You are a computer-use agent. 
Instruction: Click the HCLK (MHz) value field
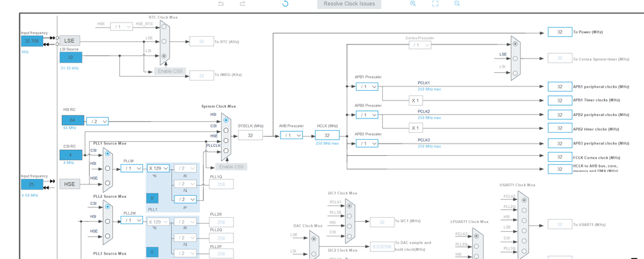[x=327, y=135]
